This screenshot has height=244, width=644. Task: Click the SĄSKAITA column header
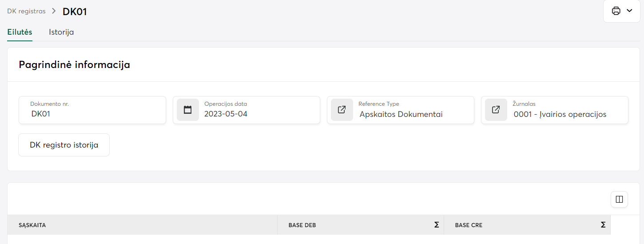[32, 225]
